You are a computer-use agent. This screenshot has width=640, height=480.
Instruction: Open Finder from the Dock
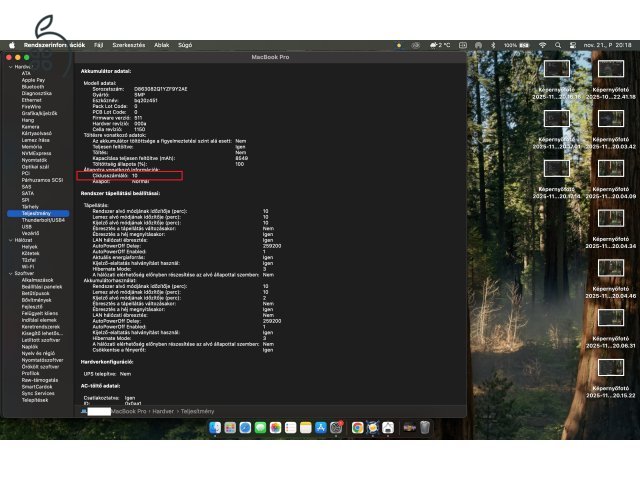(215, 427)
